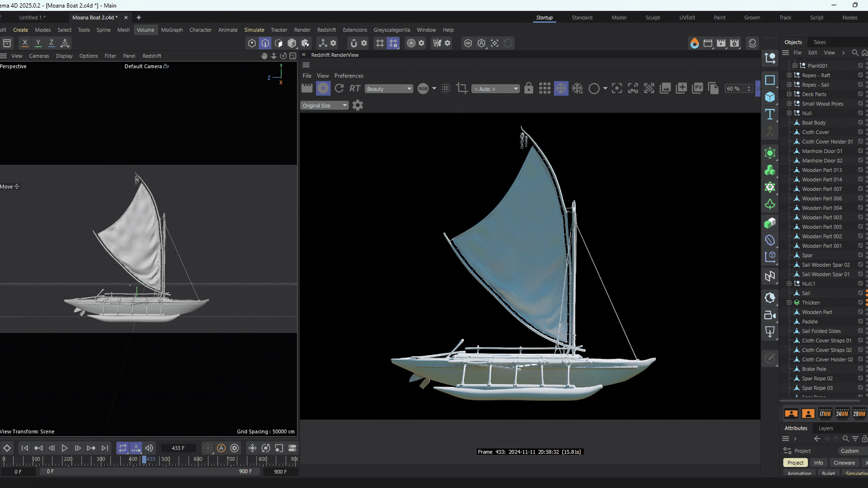Click the clapperboard render icon in RenderView
The height and width of the screenshot is (488, 868).
pyautogui.click(x=307, y=89)
